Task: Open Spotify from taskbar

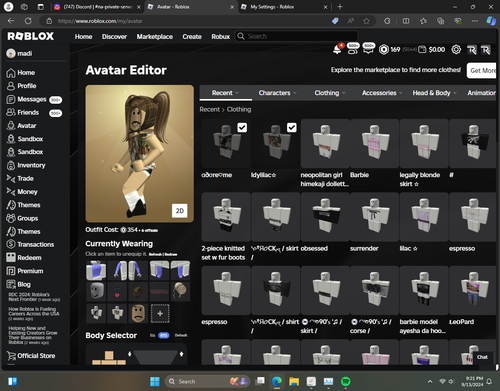Action: (x=346, y=381)
